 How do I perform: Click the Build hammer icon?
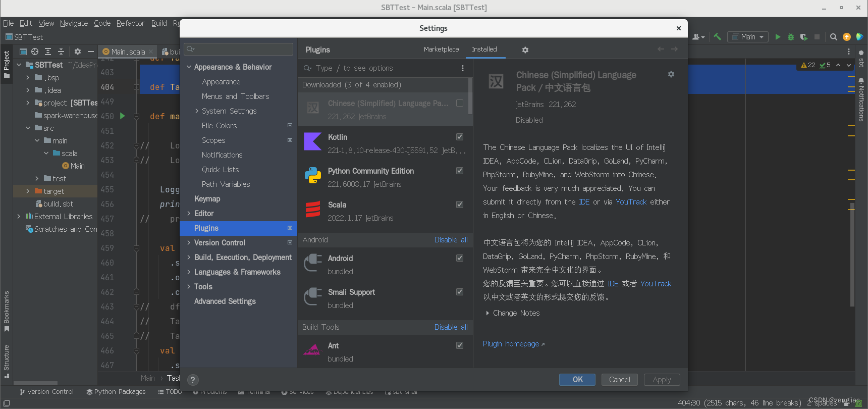coord(717,37)
